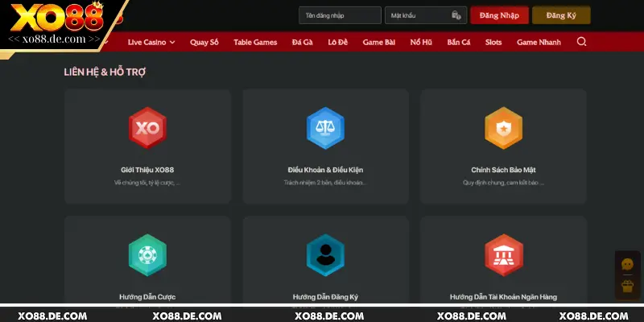Select the green casino chip betting guide icon
Viewport: 644px width, 322px height.
click(147, 255)
